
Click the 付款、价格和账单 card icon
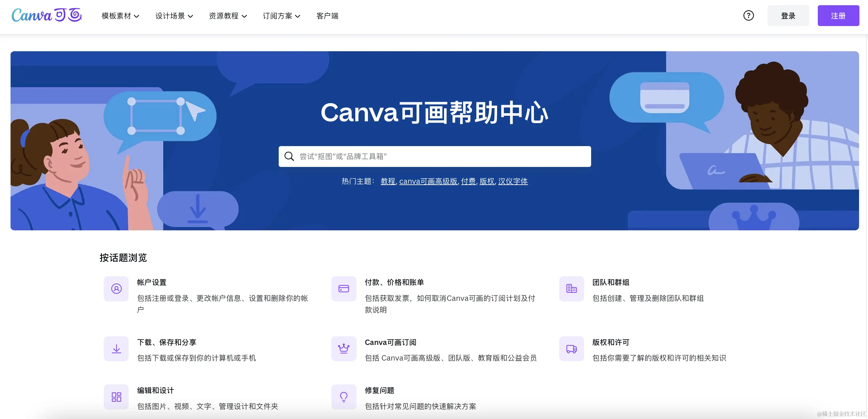tap(344, 289)
